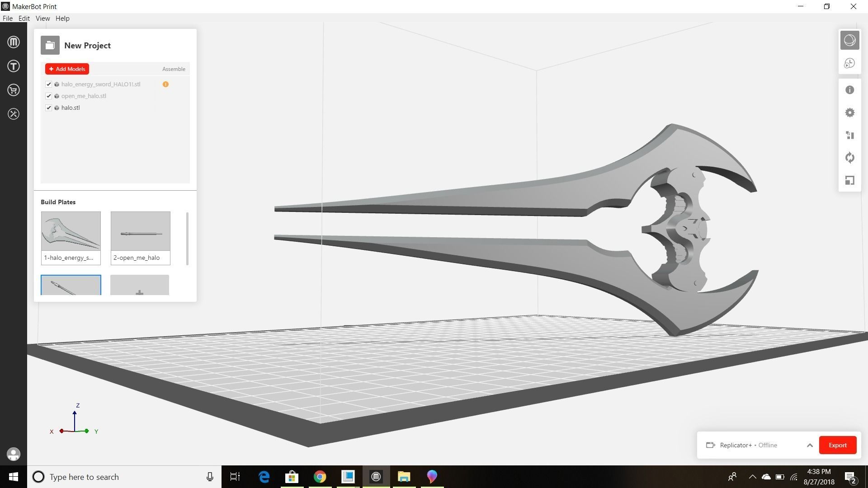The height and width of the screenshot is (488, 868).
Task: Open the scale tool icon
Action: coord(849,180)
